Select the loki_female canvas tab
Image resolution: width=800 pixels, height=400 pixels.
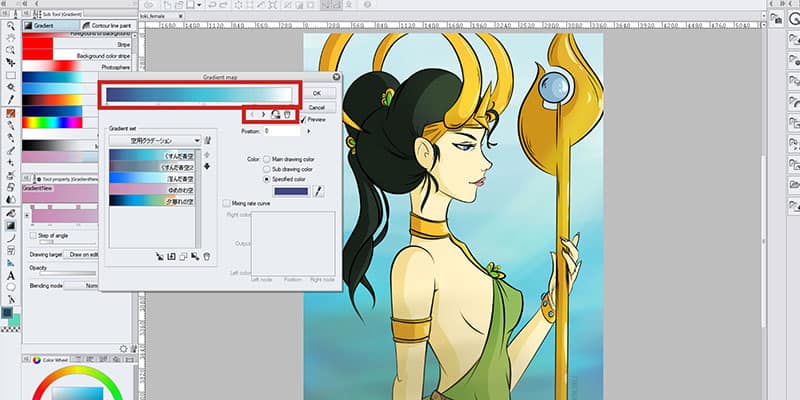pyautogui.click(x=162, y=16)
